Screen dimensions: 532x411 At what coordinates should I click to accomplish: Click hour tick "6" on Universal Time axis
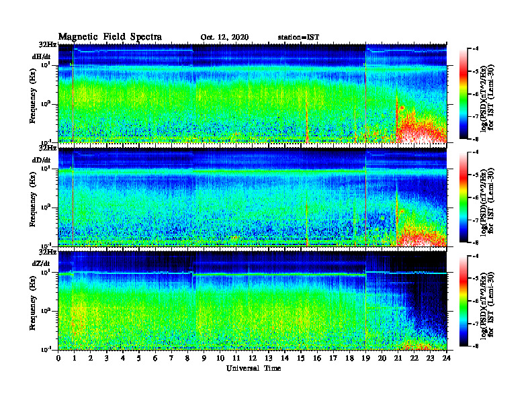[x=155, y=358]
